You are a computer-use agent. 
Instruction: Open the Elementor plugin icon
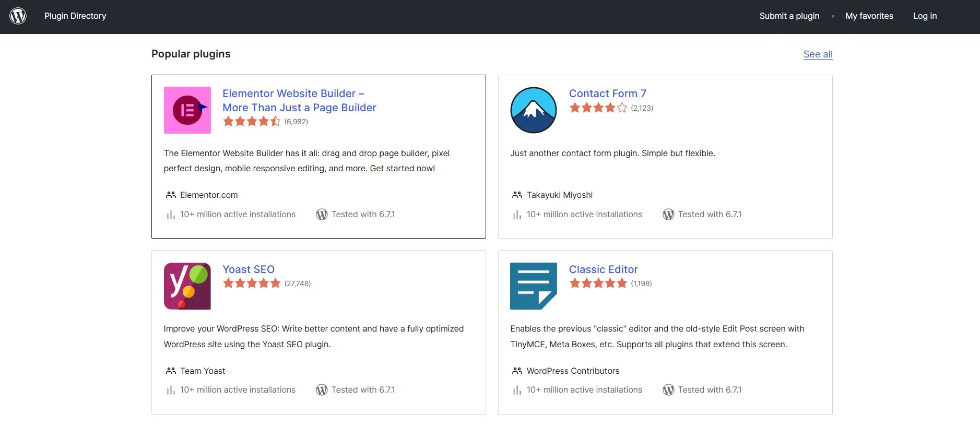(187, 110)
